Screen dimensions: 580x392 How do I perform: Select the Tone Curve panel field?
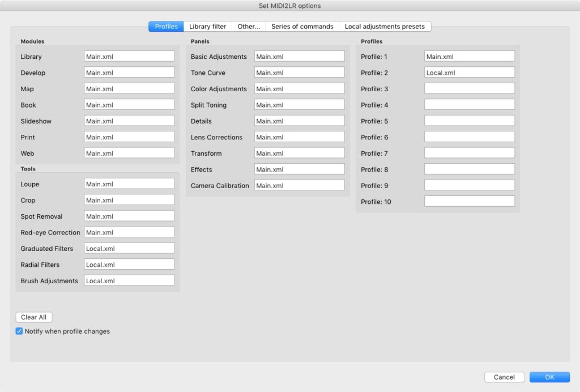click(x=299, y=73)
